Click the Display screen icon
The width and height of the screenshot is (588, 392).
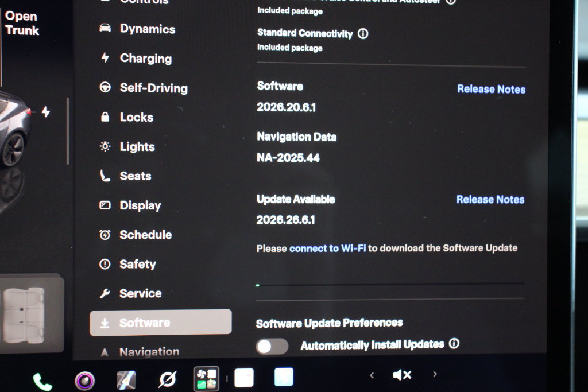tap(105, 205)
